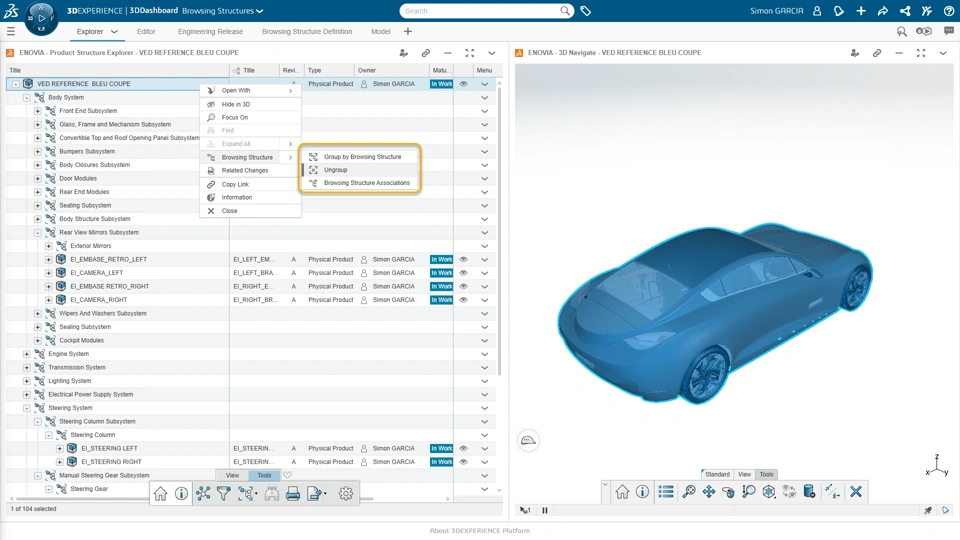Choose Copy Link in context menu
The width and height of the screenshot is (960, 540).
click(x=250, y=184)
